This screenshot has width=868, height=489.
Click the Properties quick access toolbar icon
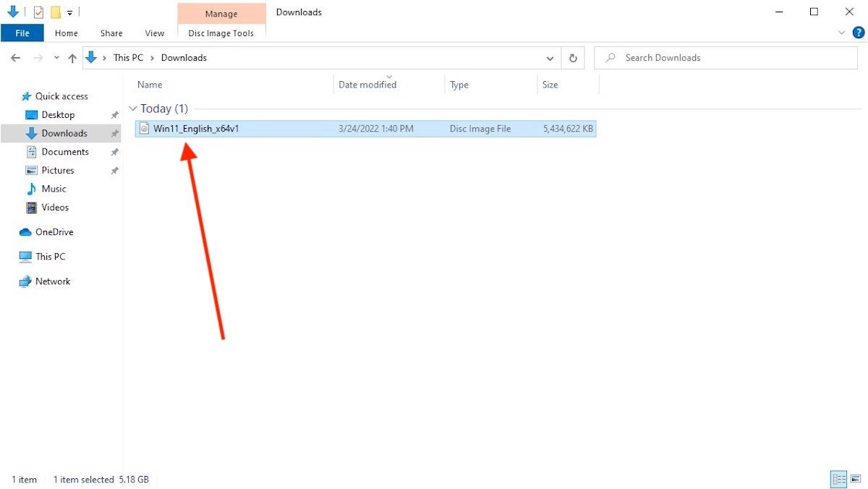[x=39, y=12]
